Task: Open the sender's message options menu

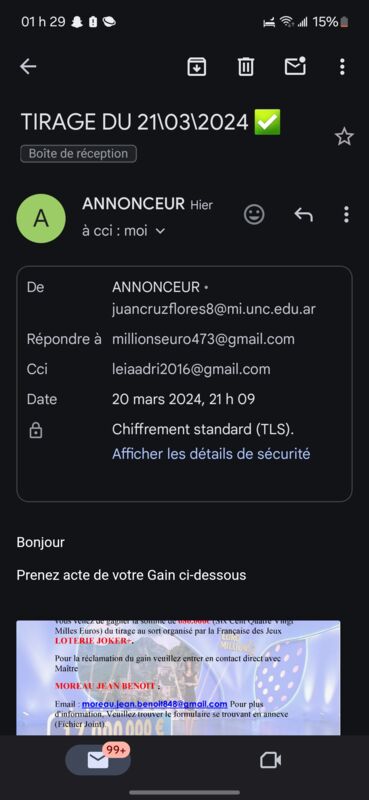Action: 346,215
